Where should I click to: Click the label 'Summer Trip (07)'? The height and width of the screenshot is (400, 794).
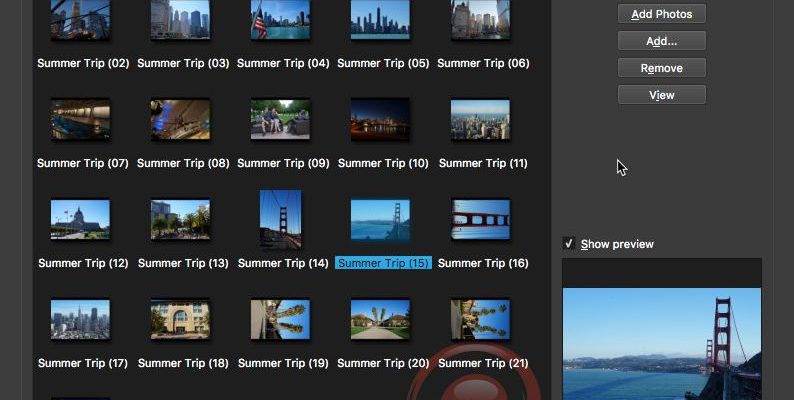click(83, 163)
